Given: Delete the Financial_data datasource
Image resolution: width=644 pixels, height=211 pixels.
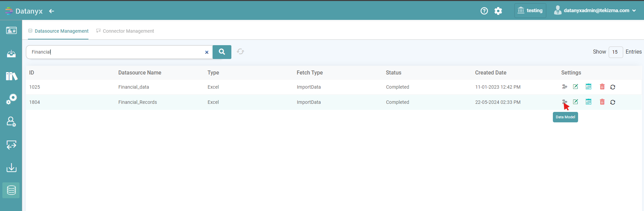Looking at the screenshot, I should pos(602,87).
